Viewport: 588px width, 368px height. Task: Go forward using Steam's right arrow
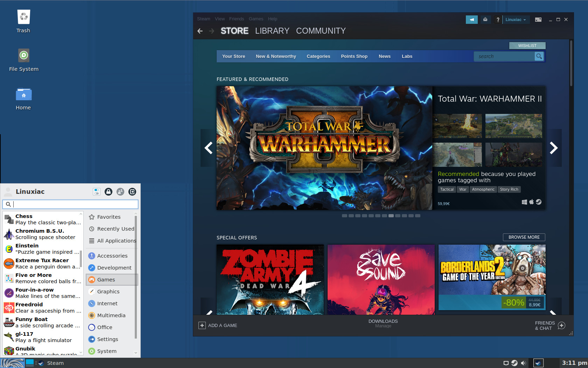click(x=211, y=31)
